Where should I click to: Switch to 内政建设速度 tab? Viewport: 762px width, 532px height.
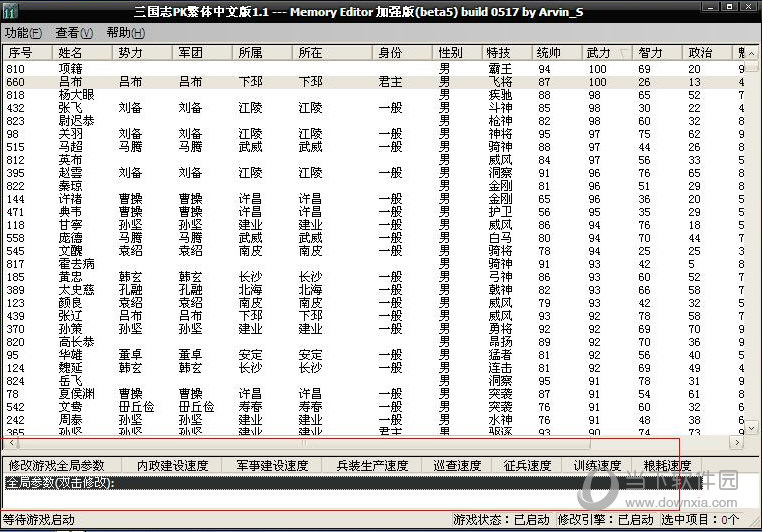coord(173,465)
